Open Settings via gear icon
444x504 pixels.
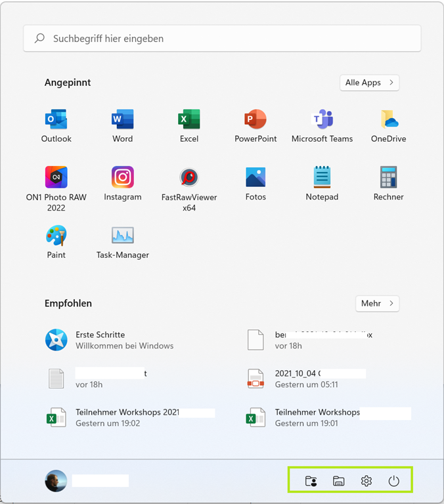(366, 481)
